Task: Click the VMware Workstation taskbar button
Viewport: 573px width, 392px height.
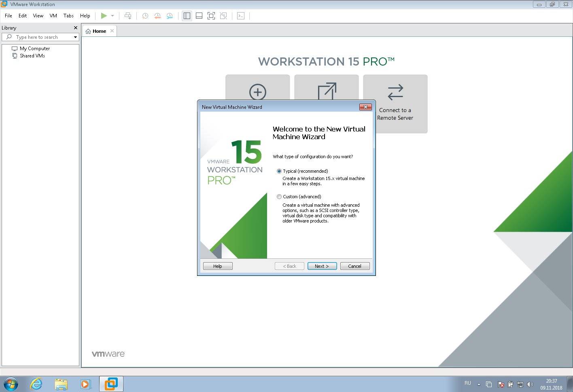Action: pos(111,384)
